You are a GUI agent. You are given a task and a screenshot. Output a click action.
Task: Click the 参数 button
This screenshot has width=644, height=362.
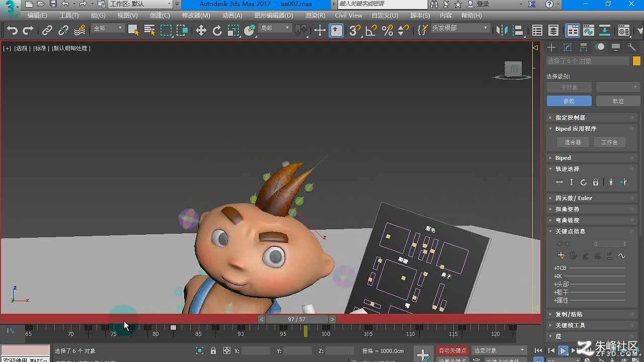coord(569,101)
